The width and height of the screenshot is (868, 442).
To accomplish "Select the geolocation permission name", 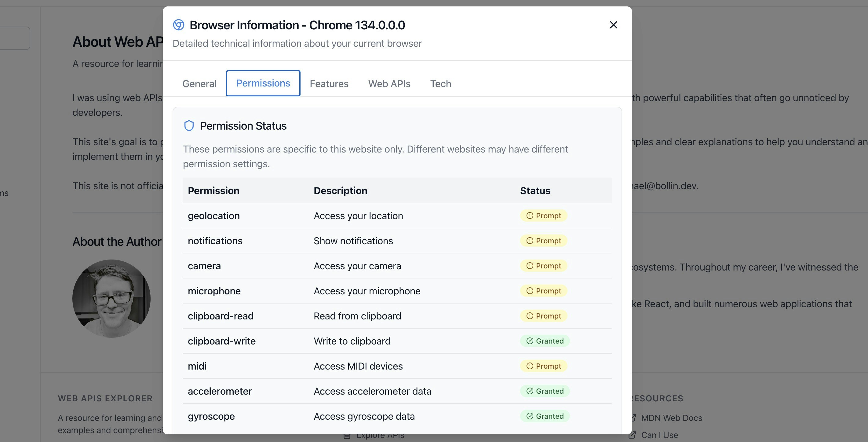I will click(x=213, y=216).
